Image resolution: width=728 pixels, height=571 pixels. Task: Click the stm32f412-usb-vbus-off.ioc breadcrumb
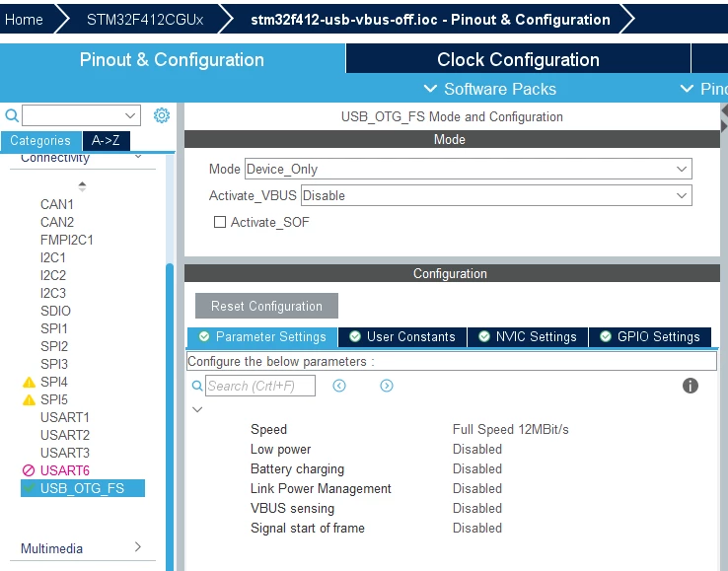click(430, 20)
